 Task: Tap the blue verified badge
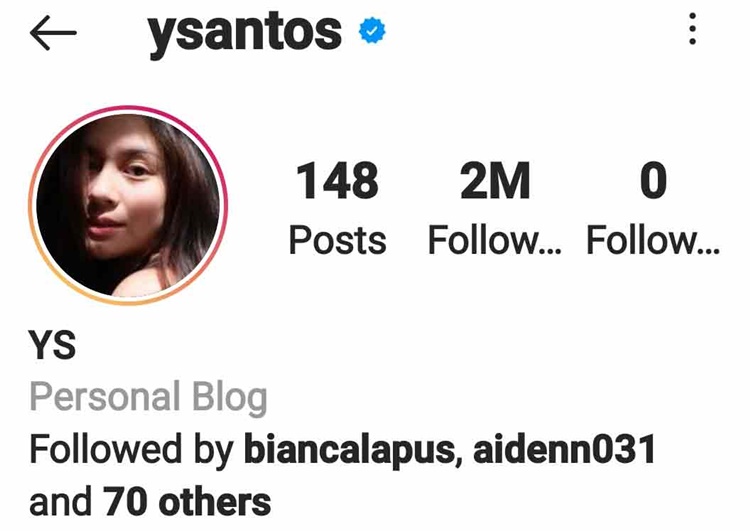372,31
